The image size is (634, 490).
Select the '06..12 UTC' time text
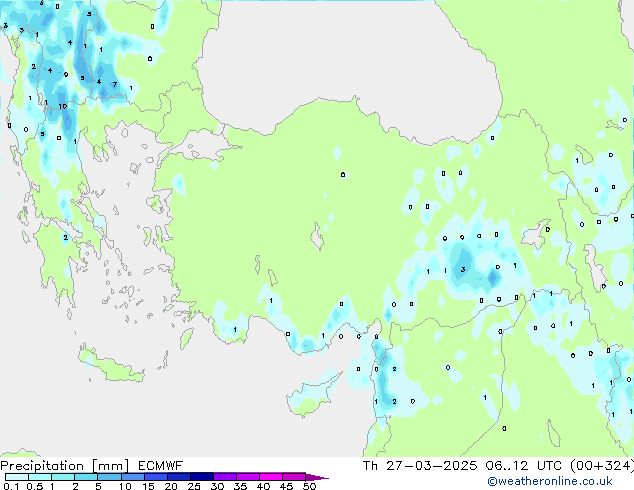pyautogui.click(x=525, y=466)
